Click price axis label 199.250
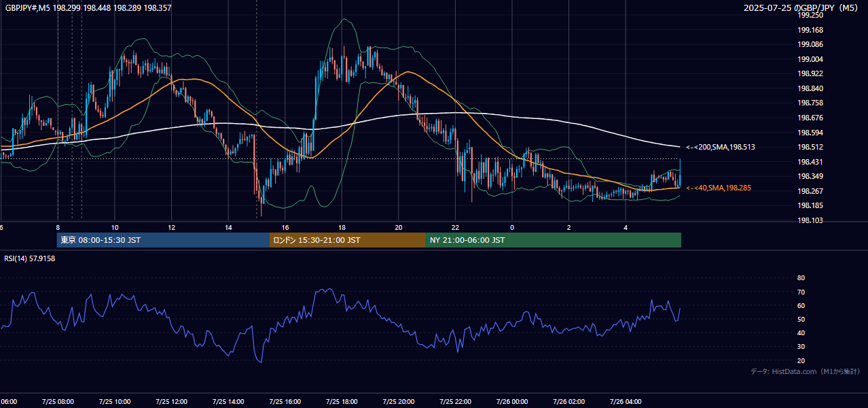 (x=810, y=15)
